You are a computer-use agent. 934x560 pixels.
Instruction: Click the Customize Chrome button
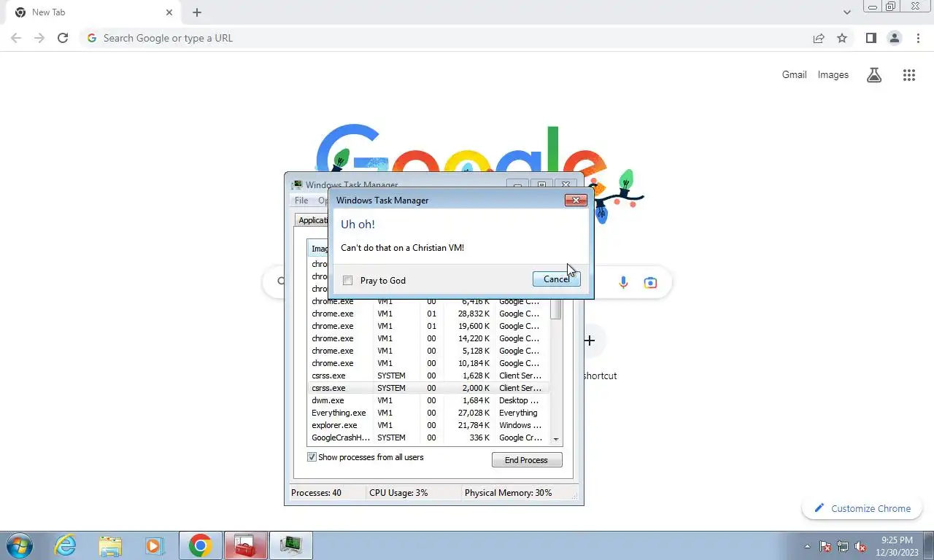[862, 508]
